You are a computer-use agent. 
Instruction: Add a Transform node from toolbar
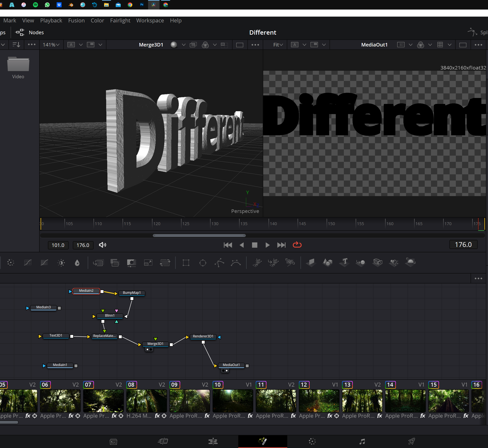[x=165, y=262]
